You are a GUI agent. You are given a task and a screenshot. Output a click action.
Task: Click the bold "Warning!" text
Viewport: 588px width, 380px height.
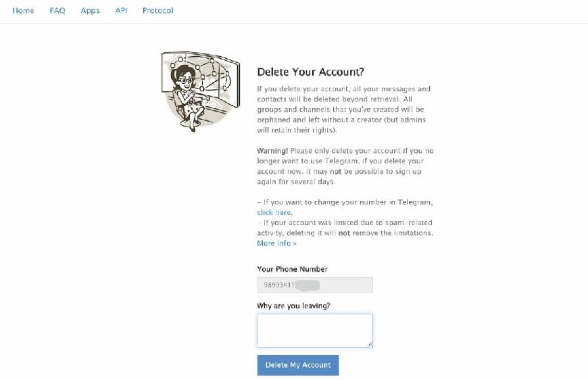272,150
